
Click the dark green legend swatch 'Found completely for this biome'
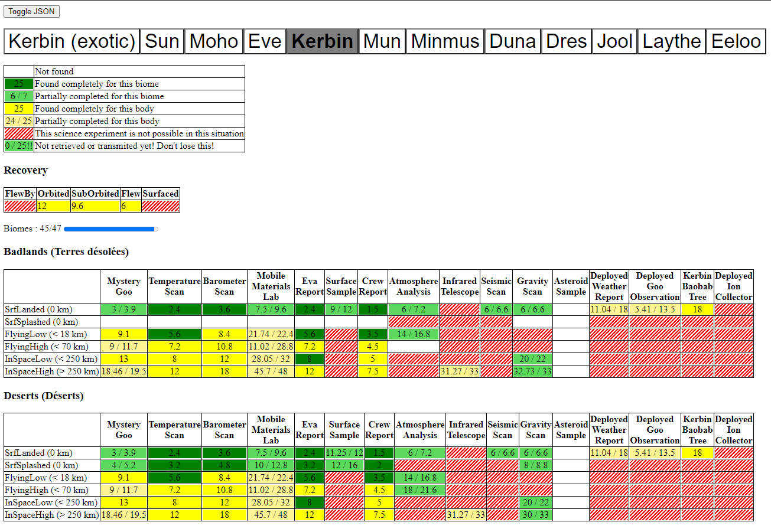click(19, 84)
